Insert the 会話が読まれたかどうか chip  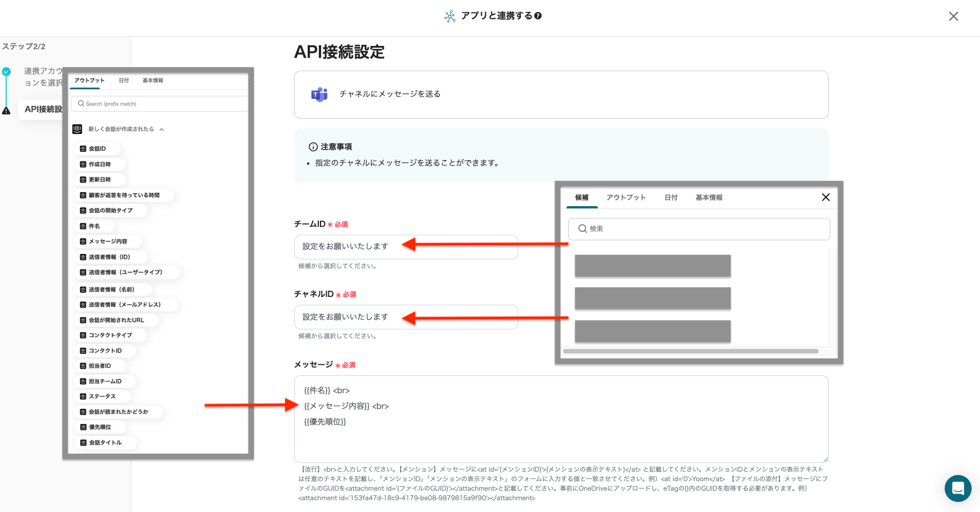118,412
